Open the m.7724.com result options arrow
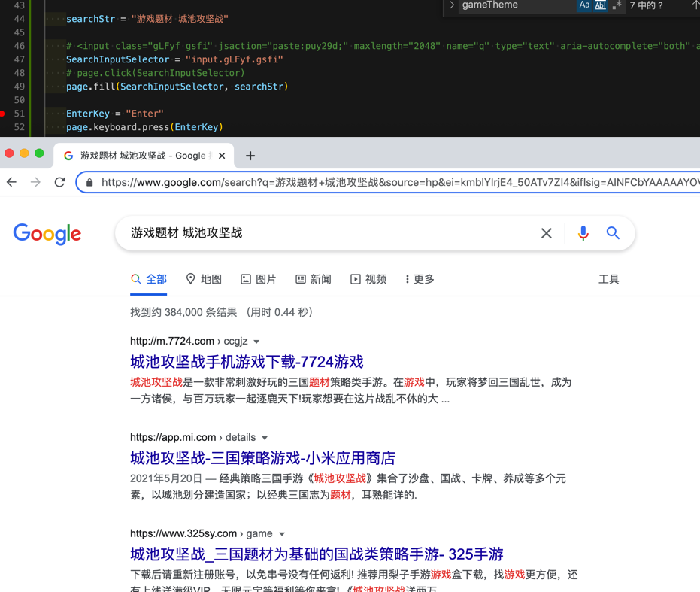700x592 pixels. 256,342
